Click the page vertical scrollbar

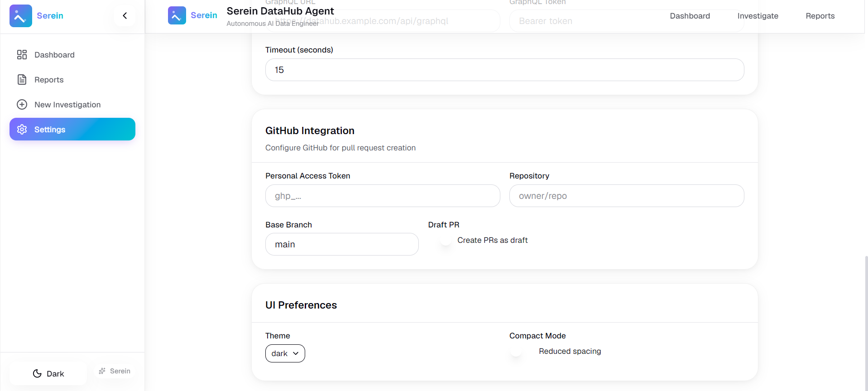click(866, 323)
